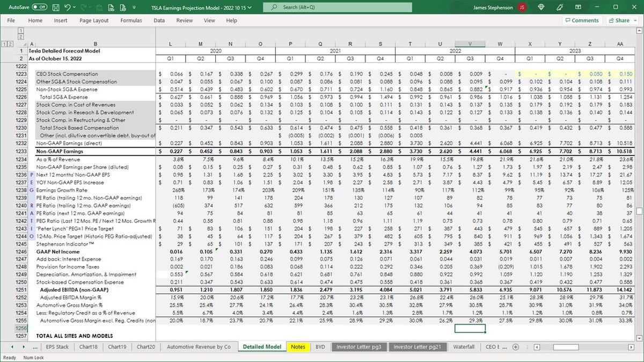Expand the Customize Quick Access Toolbar arrow
The width and height of the screenshot is (644, 362).
pyautogui.click(x=133, y=8)
